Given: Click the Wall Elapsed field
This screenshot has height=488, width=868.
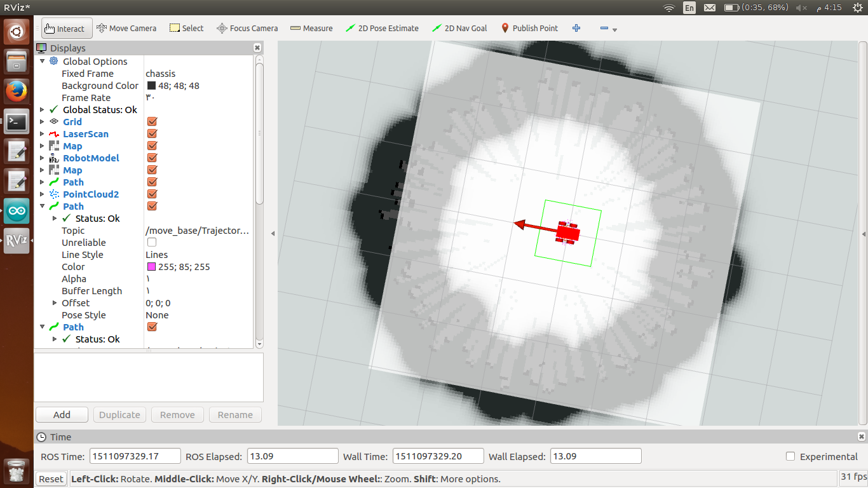Looking at the screenshot, I should (x=595, y=456).
